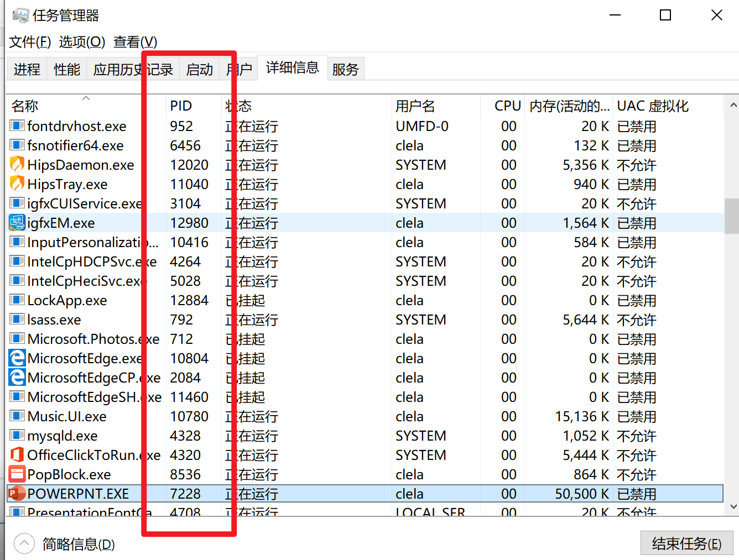This screenshot has width=739, height=560.
Task: Select the LockApp.exe process name
Action: click(x=67, y=300)
